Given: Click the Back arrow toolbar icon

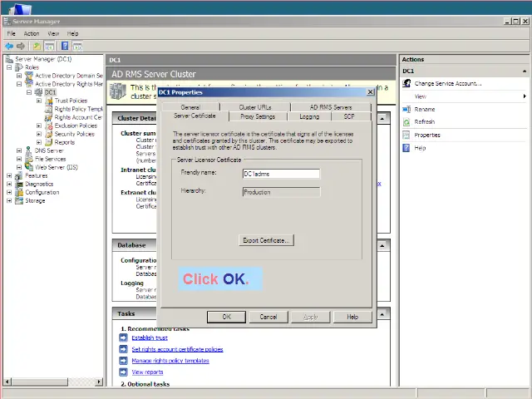Looking at the screenshot, I should tap(9, 46).
